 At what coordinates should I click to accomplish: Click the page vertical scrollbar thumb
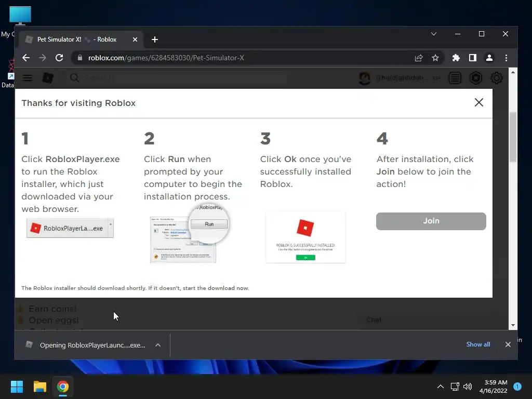(x=513, y=137)
